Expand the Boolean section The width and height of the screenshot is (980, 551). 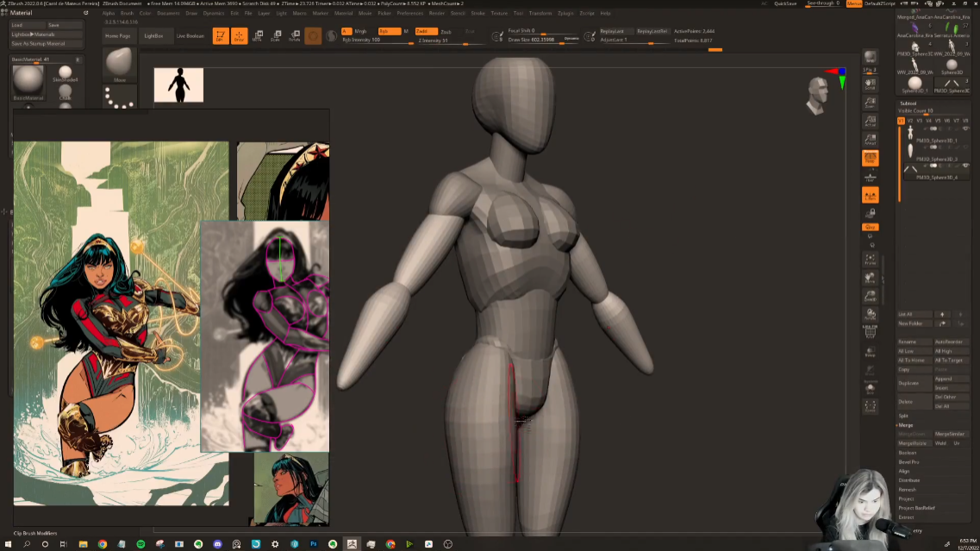click(x=908, y=453)
